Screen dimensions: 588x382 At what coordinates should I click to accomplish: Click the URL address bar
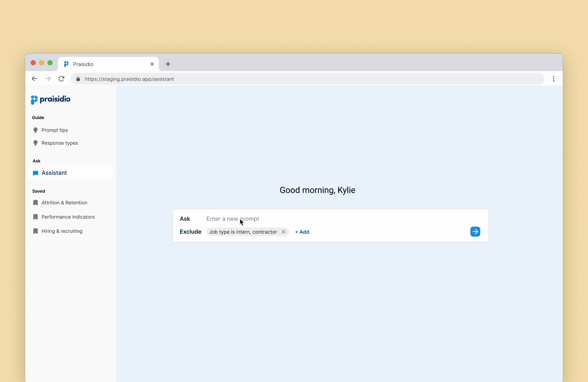[297, 79]
